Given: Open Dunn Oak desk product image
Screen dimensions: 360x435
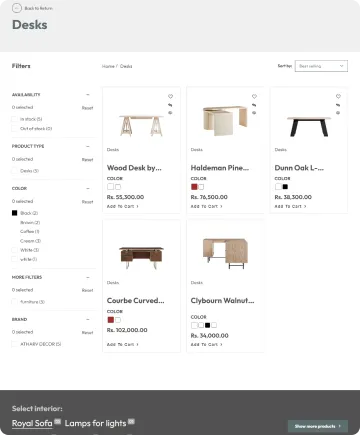Looking at the screenshot, I should tap(309, 126).
